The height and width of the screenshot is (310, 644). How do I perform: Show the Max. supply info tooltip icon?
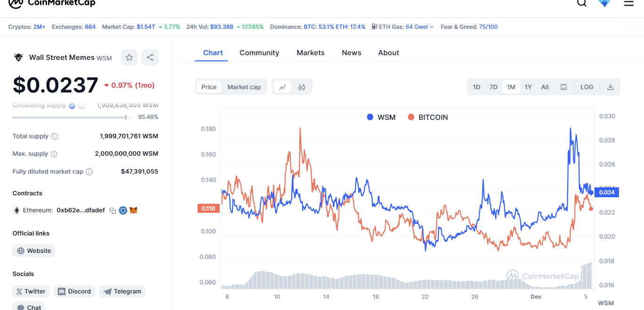pyautogui.click(x=54, y=154)
